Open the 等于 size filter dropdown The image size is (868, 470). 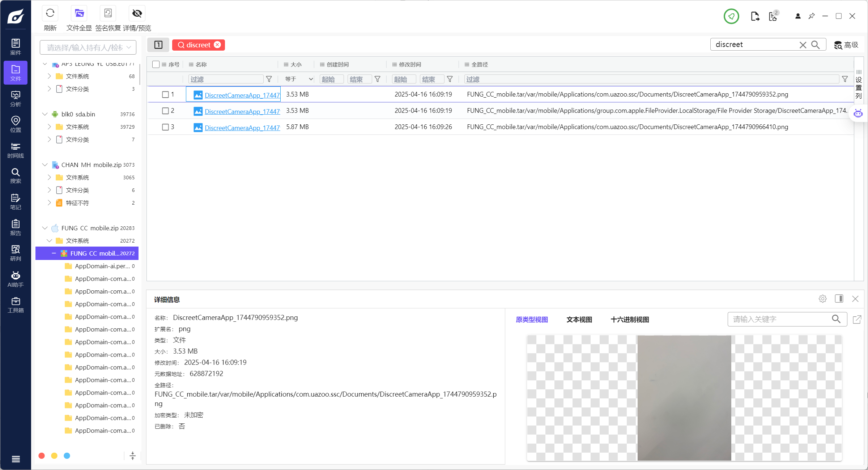299,79
